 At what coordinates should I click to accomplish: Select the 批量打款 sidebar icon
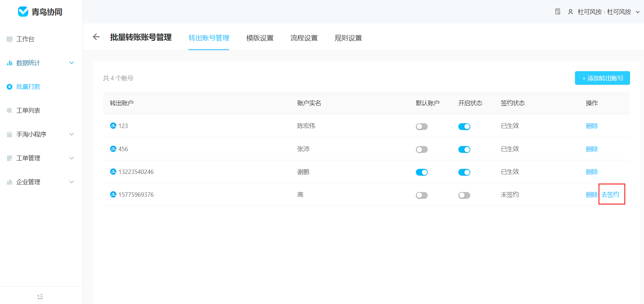10,87
